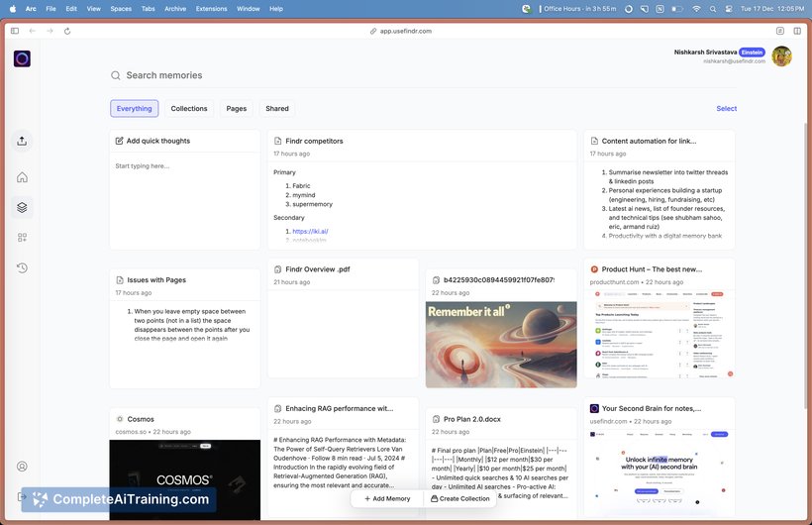Click the reader/notes icon beside split view
This screenshot has width=812, height=525.
[x=780, y=31]
